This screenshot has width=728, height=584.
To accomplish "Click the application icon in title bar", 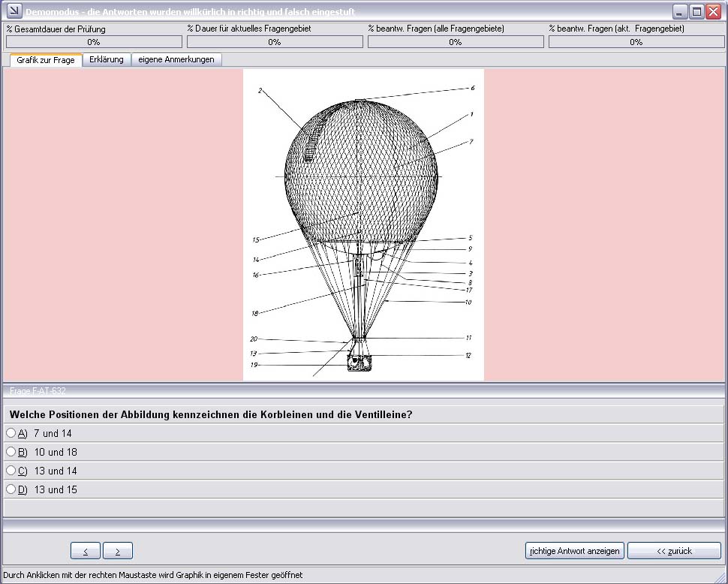I will point(14,11).
